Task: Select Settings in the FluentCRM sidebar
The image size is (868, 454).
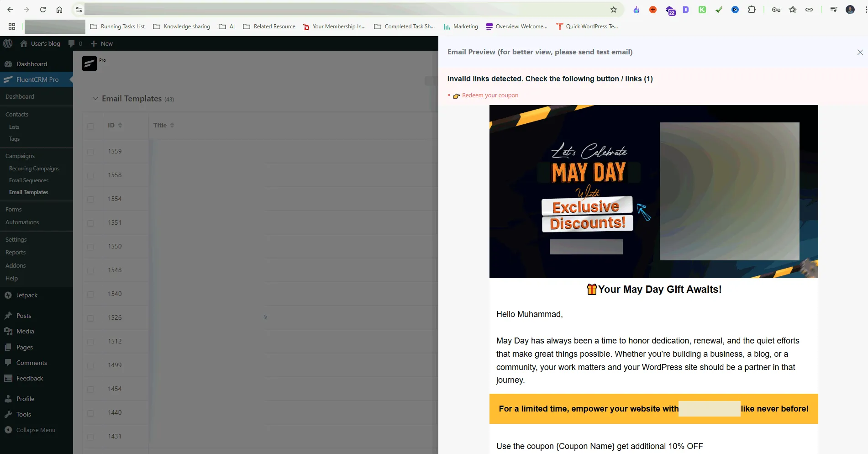Action: 16,239
